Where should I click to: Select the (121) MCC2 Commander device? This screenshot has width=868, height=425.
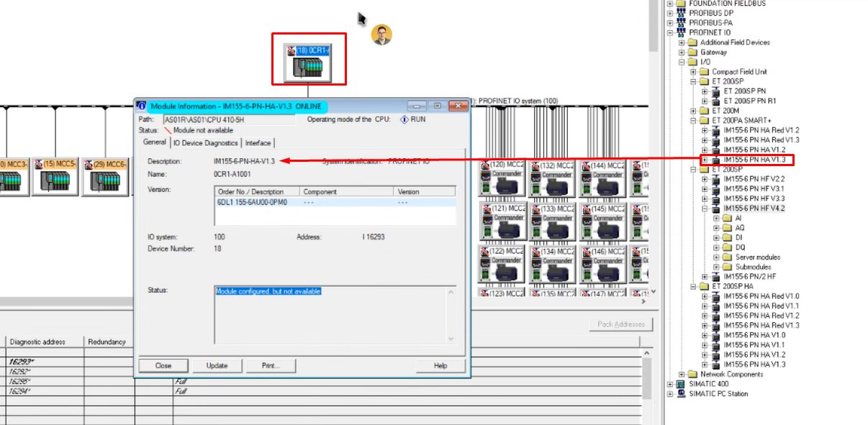(x=502, y=222)
